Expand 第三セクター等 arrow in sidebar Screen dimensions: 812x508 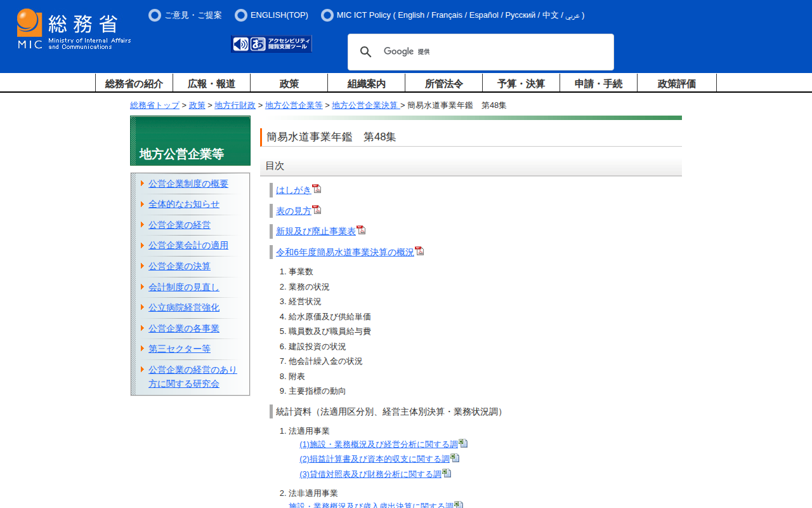tap(143, 349)
